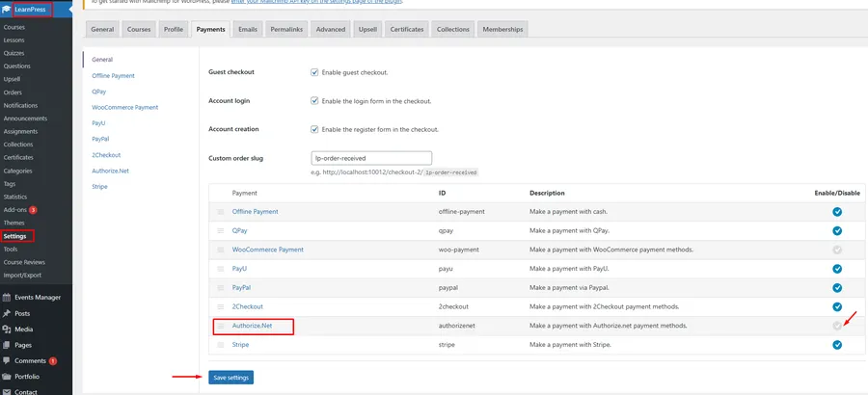
Task: Click the LearnPress graduation cap icon
Action: [7, 10]
